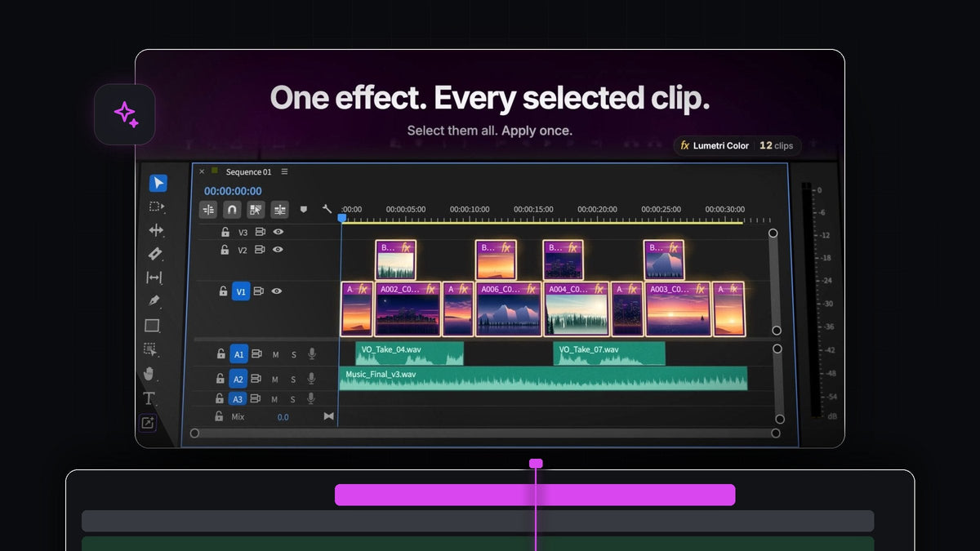
Task: Select the A006_C0 mountain clip
Action: (509, 309)
